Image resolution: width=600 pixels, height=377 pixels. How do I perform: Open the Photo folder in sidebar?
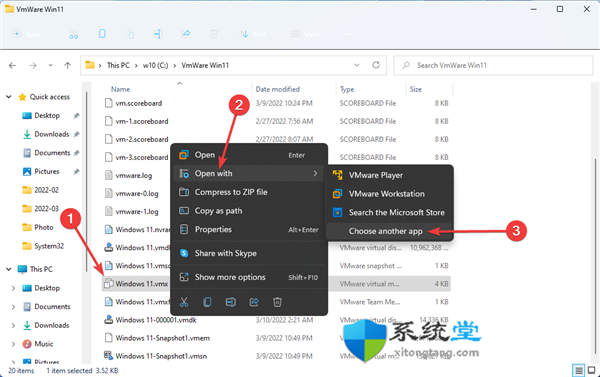click(x=44, y=227)
